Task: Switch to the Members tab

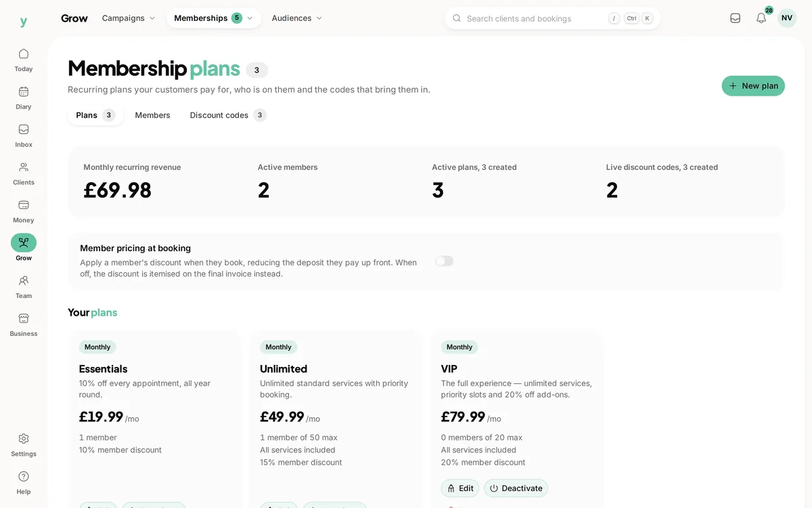Action: click(152, 115)
